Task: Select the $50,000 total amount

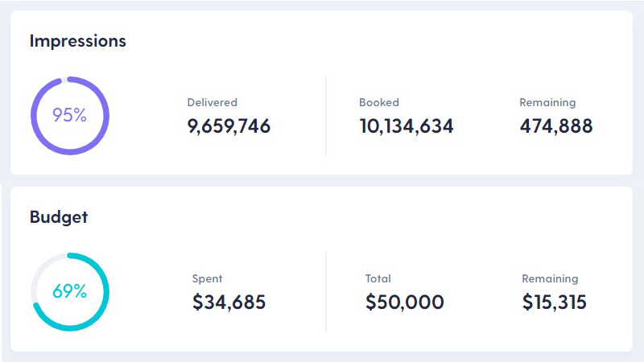Action: pos(404,302)
